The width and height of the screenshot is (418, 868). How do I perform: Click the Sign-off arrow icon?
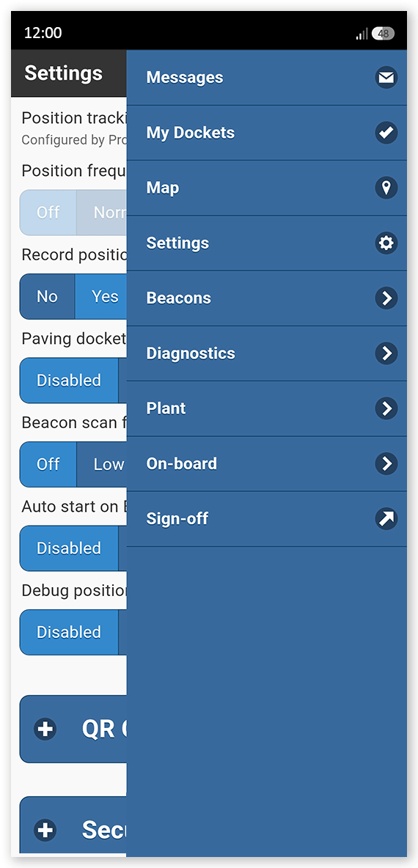coord(386,519)
